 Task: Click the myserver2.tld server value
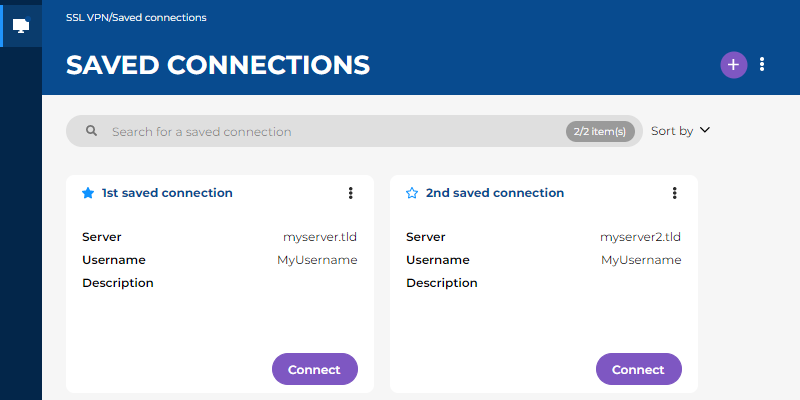pos(640,237)
